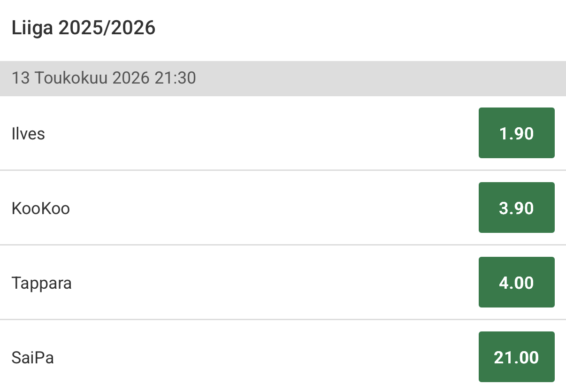Bet on Ilves to win Liiga
Image resolution: width=566 pixels, height=392 pixels.
[516, 133]
